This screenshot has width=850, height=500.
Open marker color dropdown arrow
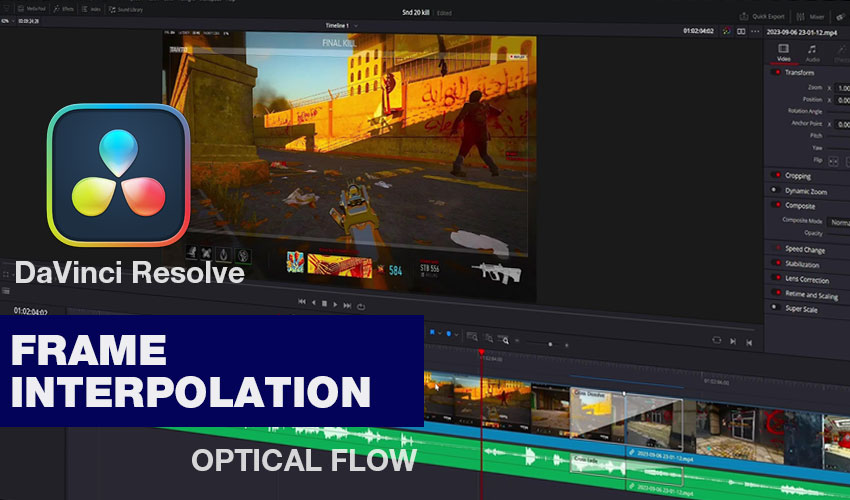455,335
